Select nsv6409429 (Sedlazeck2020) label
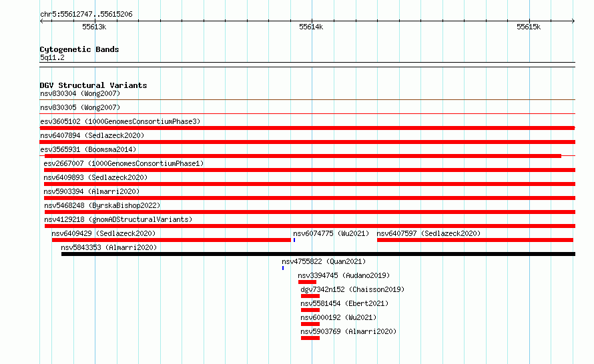The image size is (594, 364). click(x=103, y=233)
